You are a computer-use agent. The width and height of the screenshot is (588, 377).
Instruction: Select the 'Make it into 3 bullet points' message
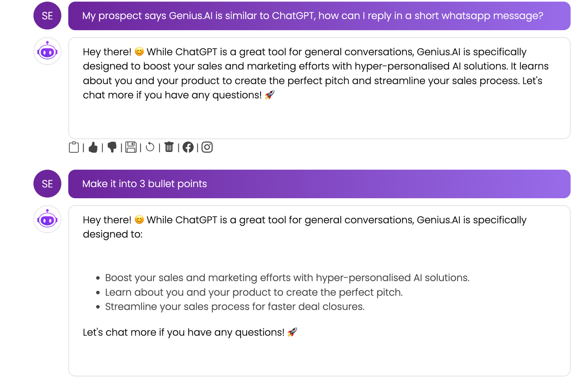pyautogui.click(x=319, y=184)
